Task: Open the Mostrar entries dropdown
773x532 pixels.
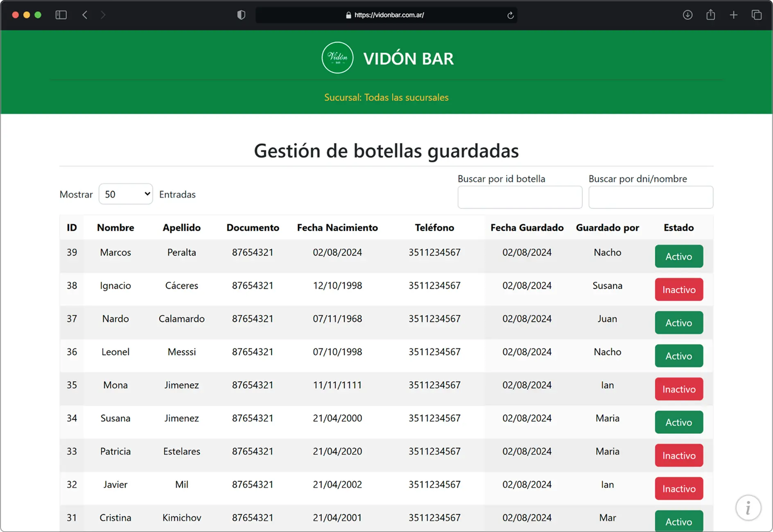Action: click(125, 194)
